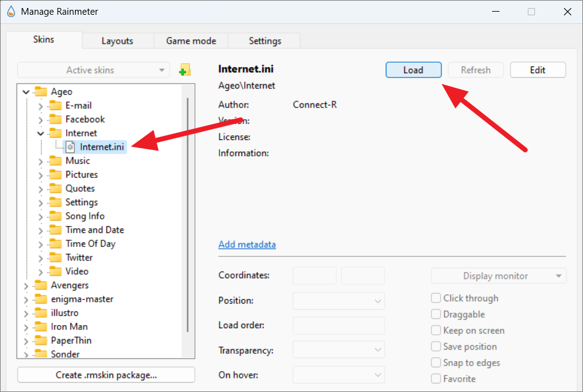Select the Internet.ini tree entry
This screenshot has width=583, height=392.
101,147
